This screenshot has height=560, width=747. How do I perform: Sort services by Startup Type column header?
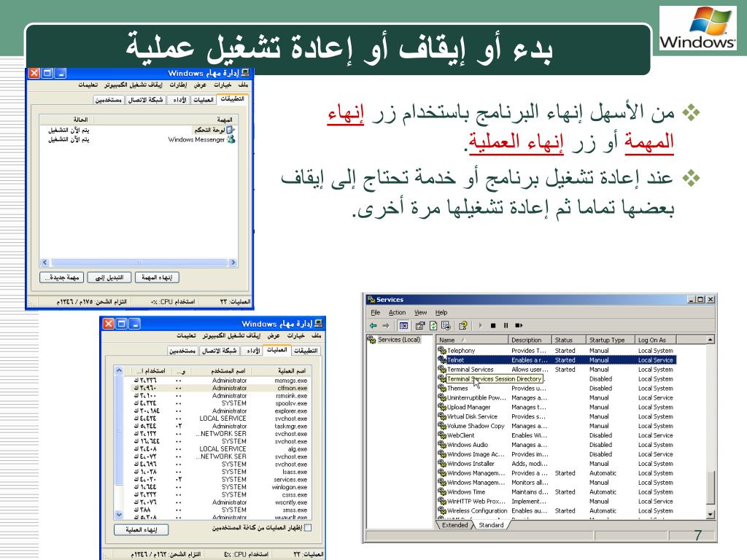(611, 340)
